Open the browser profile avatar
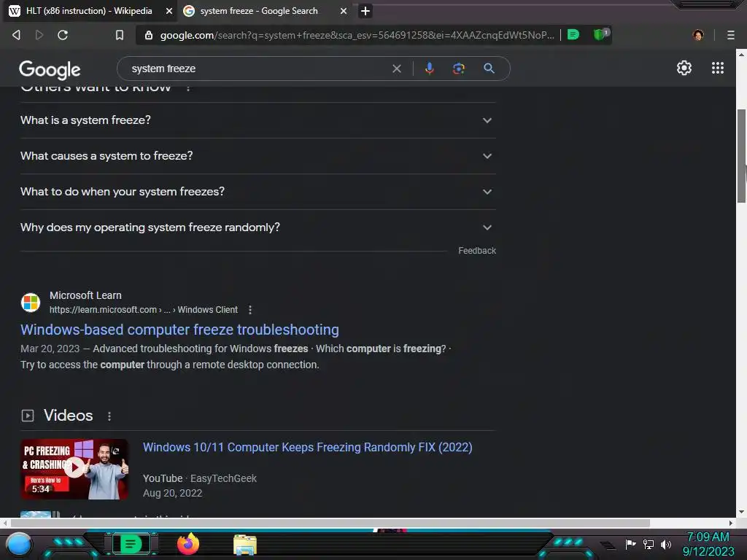This screenshot has width=747, height=560. [x=698, y=35]
